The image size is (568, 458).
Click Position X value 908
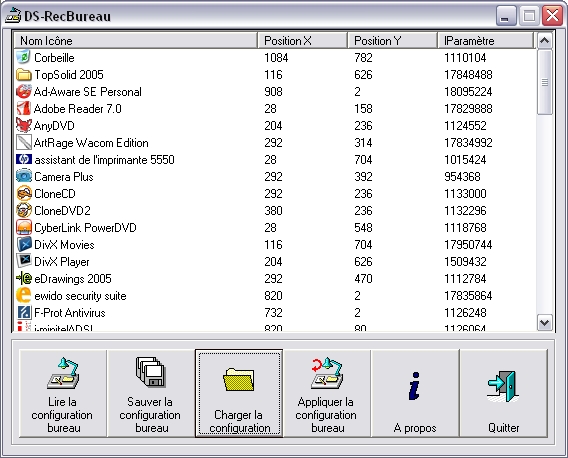coord(273,92)
